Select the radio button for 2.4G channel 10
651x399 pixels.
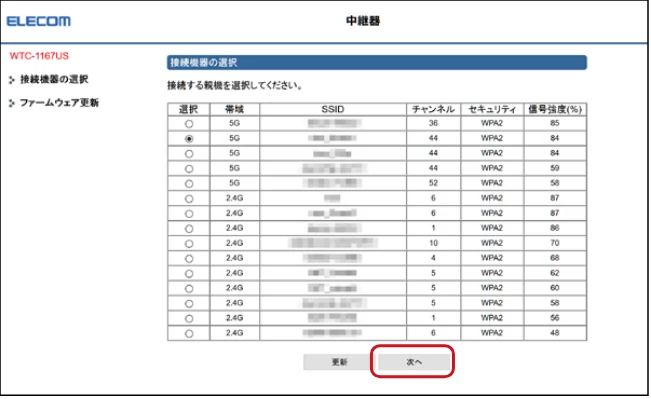(x=189, y=244)
